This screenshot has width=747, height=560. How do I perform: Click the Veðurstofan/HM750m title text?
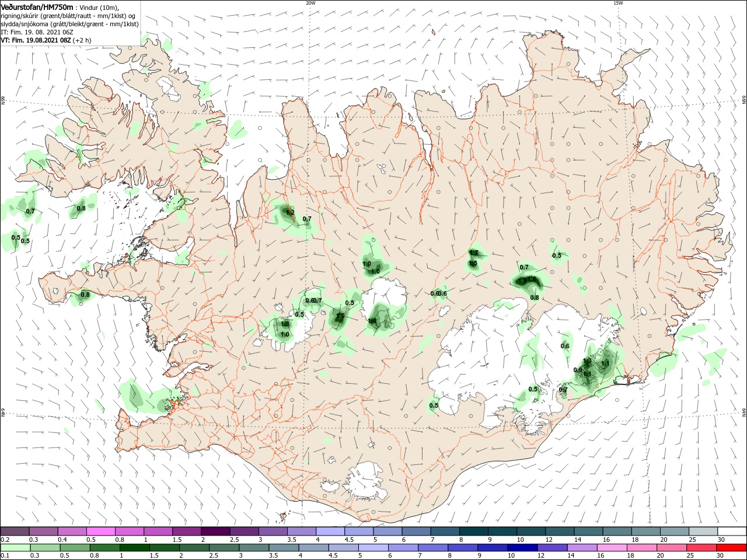coord(37,7)
